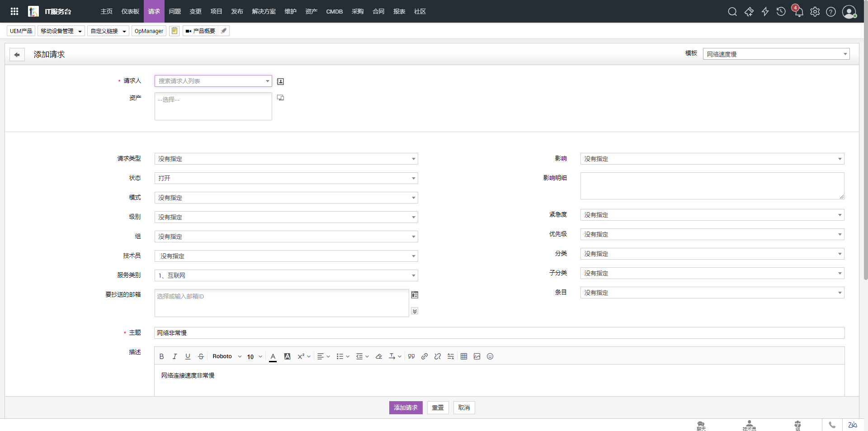Choose the font color in editor toolbar

click(x=273, y=356)
